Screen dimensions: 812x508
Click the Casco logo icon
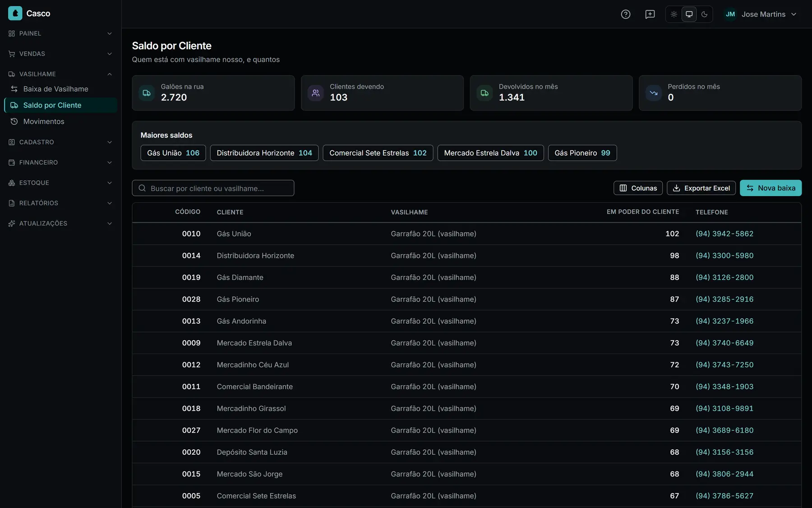click(15, 13)
